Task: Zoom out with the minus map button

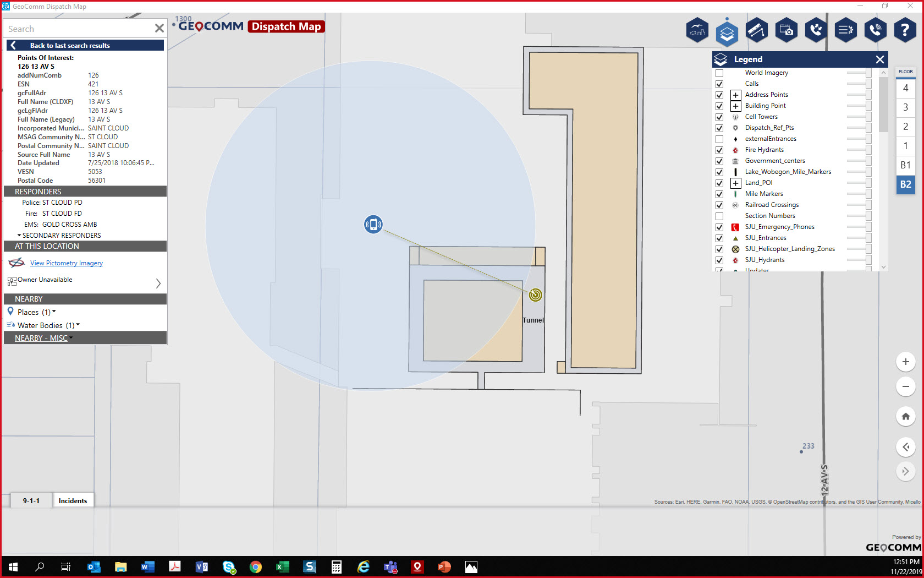Action: pos(905,386)
